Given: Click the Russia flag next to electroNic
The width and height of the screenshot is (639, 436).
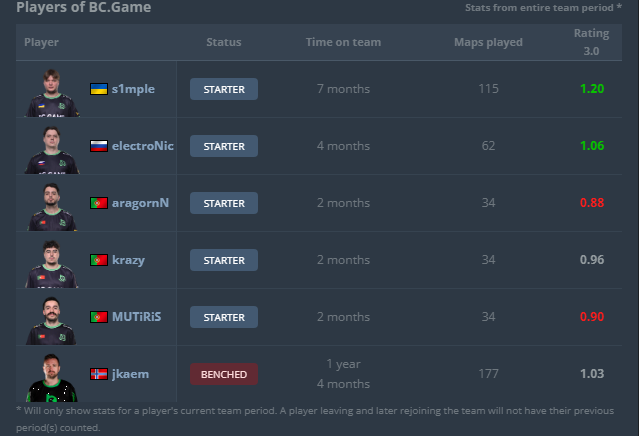Looking at the screenshot, I should pos(99,146).
